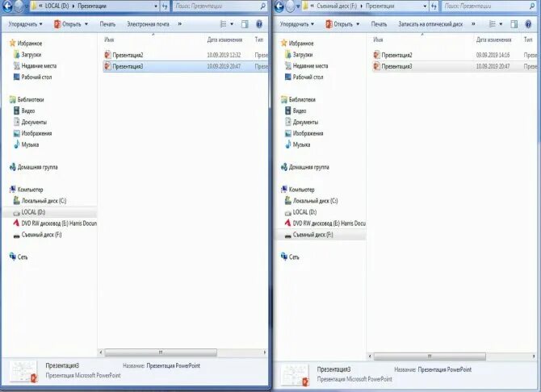This screenshot has height=392, width=541.
Task: Click change view icon in right window toolbar
Action: tap(493, 24)
